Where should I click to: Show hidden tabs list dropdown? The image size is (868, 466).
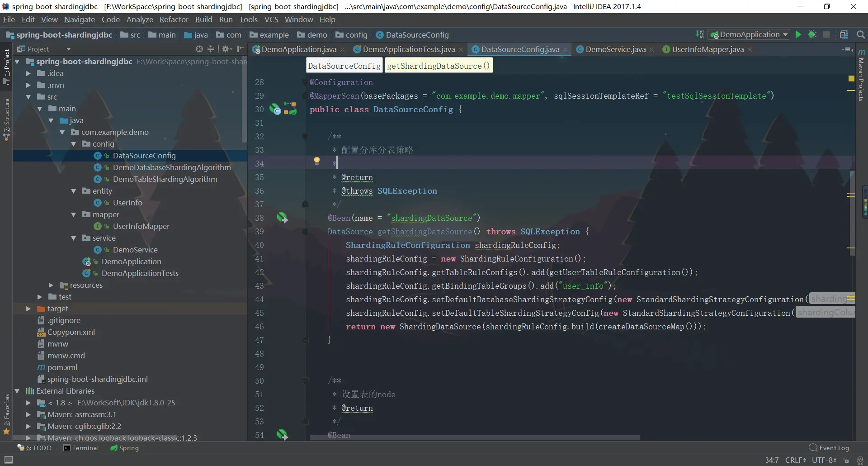coord(847,49)
